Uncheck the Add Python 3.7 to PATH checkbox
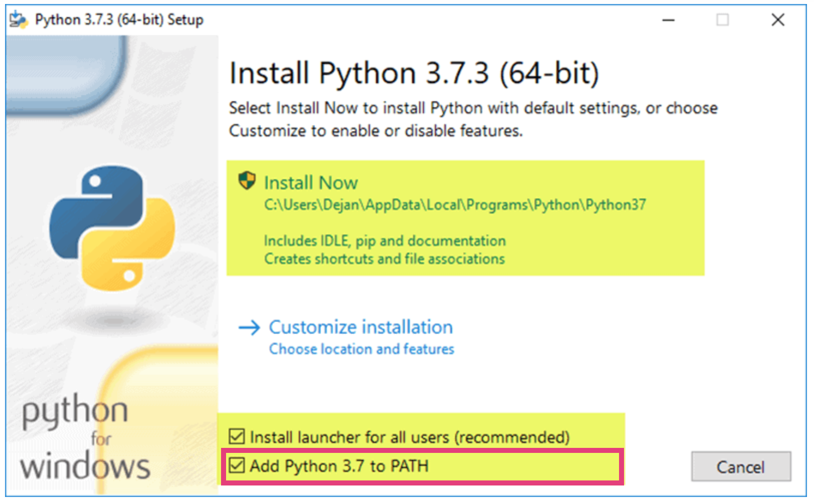The width and height of the screenshot is (814, 504). tap(237, 466)
